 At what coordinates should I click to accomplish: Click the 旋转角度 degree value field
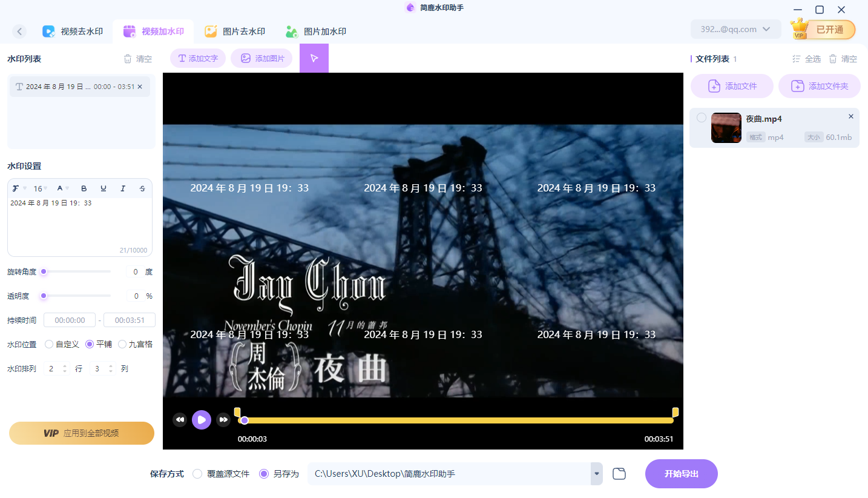click(135, 272)
